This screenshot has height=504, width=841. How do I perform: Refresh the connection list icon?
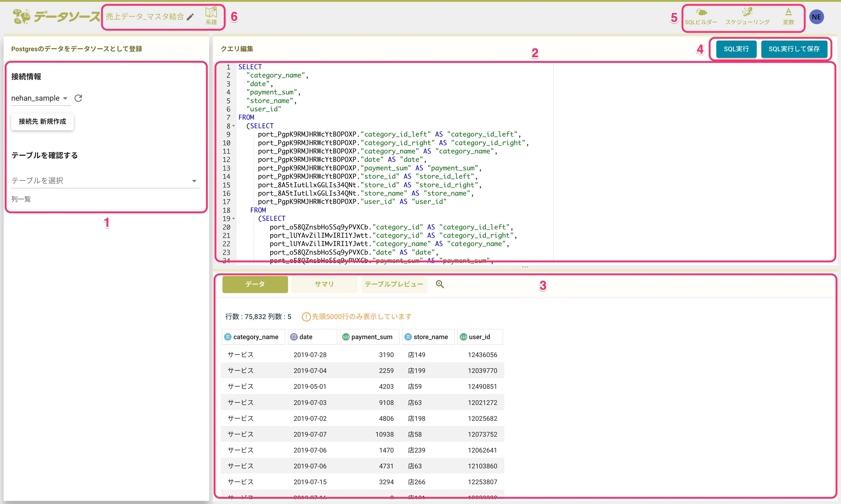click(x=78, y=98)
